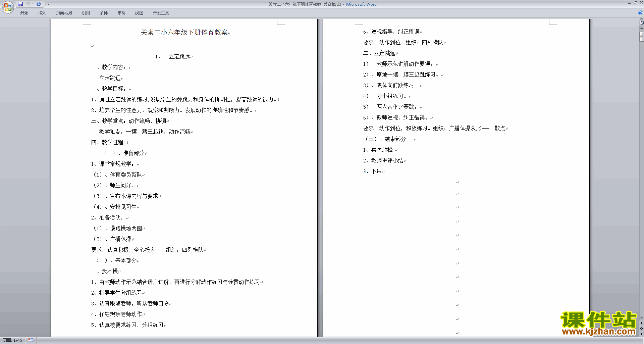Click the page count 页面: 1/45 in status bar
This screenshot has width=644, height=344.
[12, 340]
